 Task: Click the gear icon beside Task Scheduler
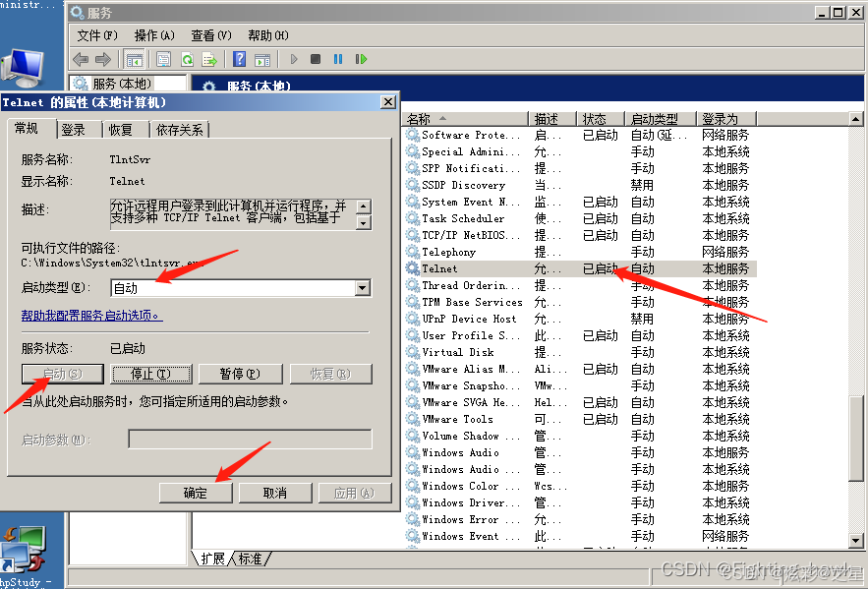click(413, 218)
